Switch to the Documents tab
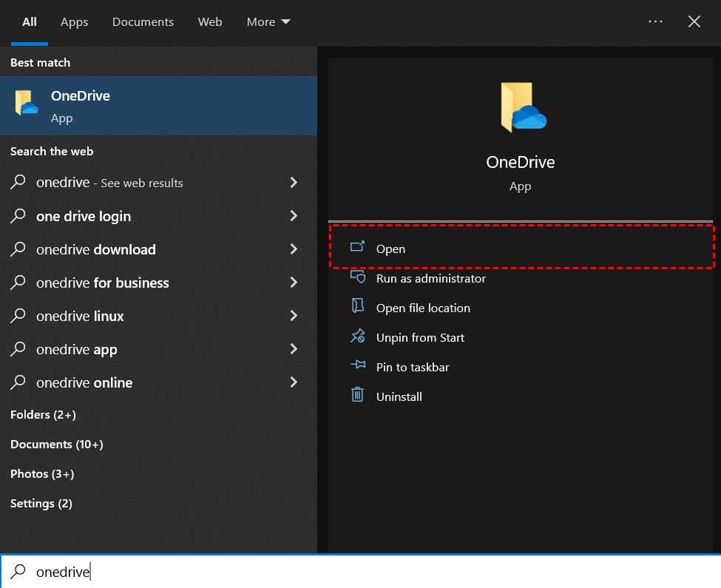721x588 pixels. pyautogui.click(x=143, y=22)
